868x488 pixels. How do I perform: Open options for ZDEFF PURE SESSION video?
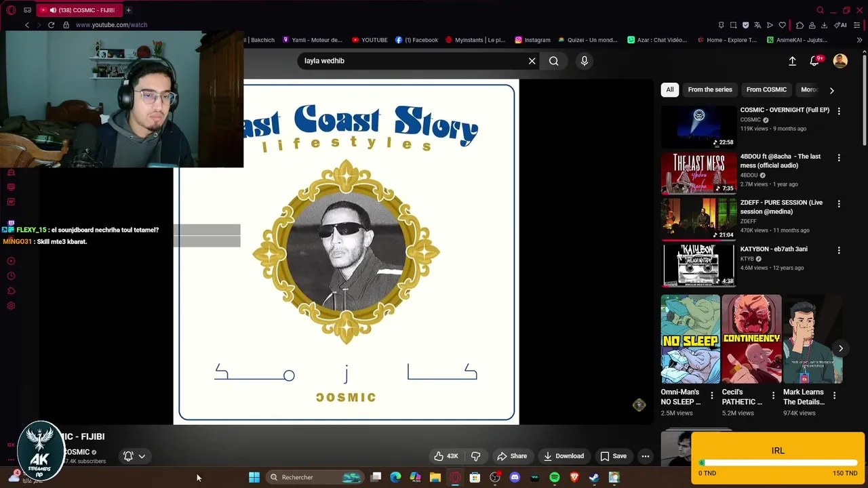coord(839,204)
